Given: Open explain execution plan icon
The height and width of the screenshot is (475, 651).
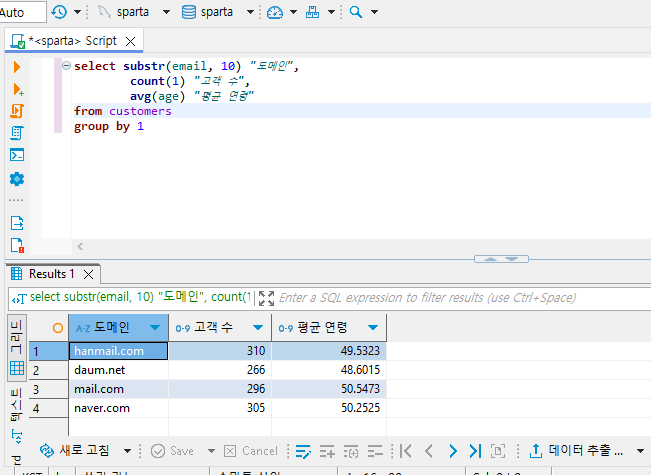Looking at the screenshot, I should [17, 133].
